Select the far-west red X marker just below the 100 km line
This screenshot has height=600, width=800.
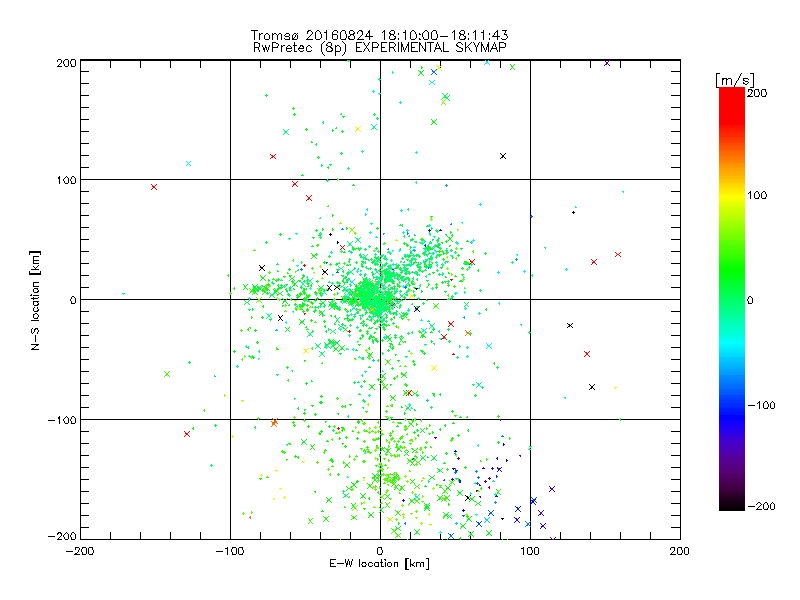pyautogui.click(x=154, y=187)
